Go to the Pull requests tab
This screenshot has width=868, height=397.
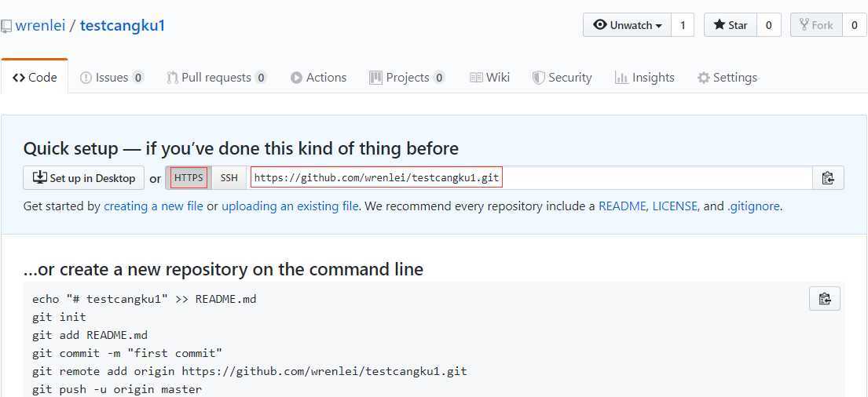(217, 78)
